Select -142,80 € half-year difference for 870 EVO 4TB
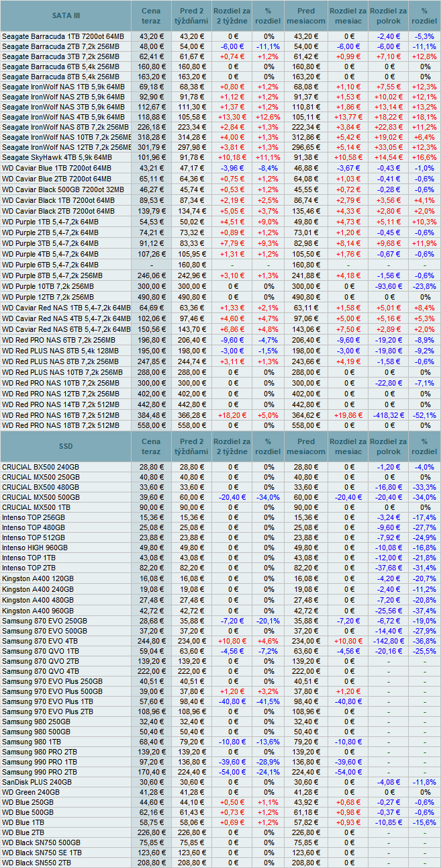The height and width of the screenshot is (868, 441). 388,641
